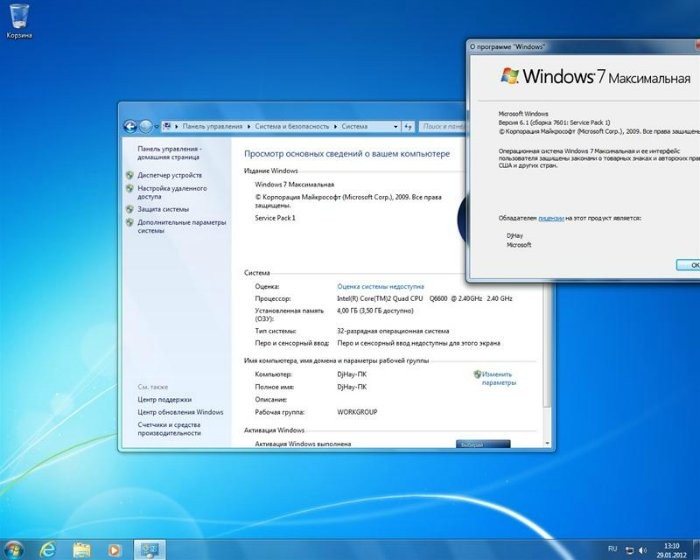Click the processor value Intel(R) Core(TM)2 Quad
This screenshot has height=560, width=700.
point(425,299)
